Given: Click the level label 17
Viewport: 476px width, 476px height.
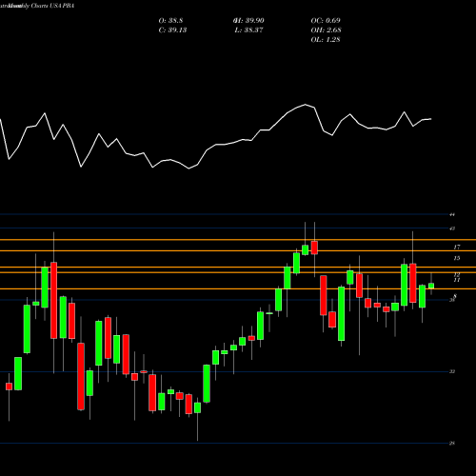Looking at the screenshot, I should click(457, 248).
